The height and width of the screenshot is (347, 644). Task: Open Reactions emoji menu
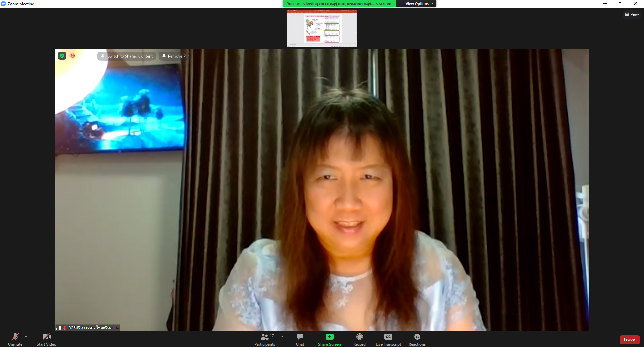(x=417, y=339)
